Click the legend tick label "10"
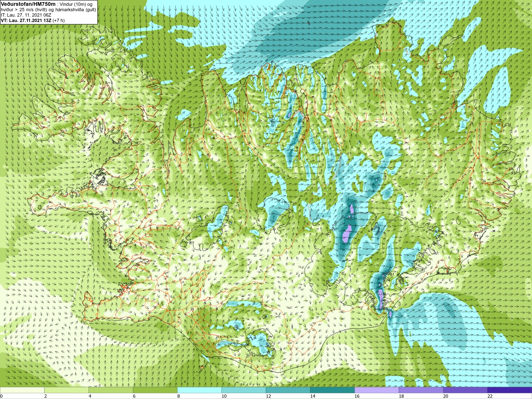 pos(224,396)
